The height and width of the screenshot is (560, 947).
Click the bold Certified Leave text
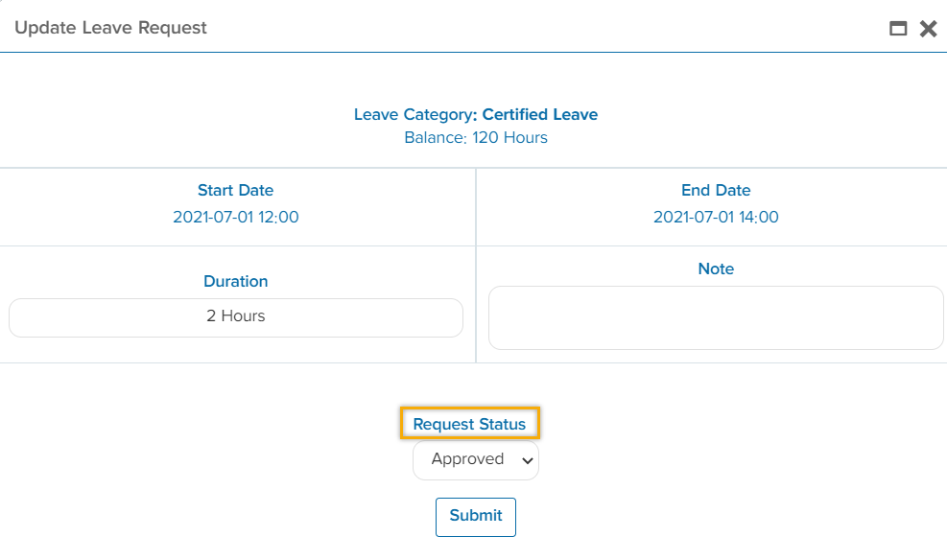point(539,115)
